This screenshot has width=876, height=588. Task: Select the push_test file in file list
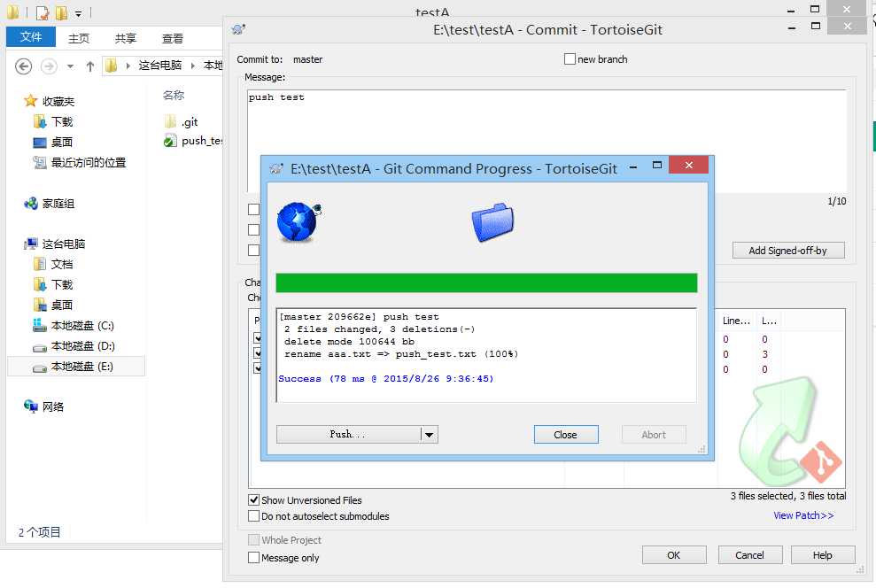pyautogui.click(x=193, y=141)
